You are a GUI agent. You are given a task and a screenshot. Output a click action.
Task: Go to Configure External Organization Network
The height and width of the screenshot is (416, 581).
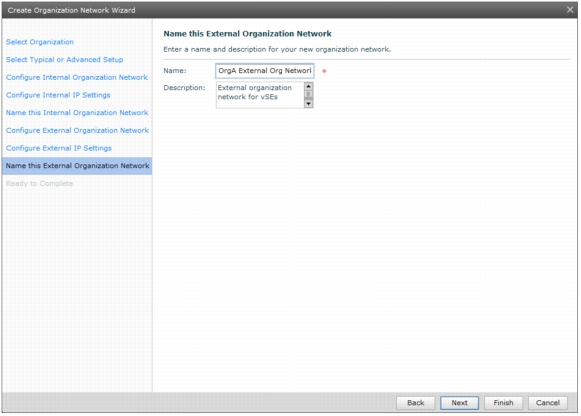pyautogui.click(x=77, y=130)
